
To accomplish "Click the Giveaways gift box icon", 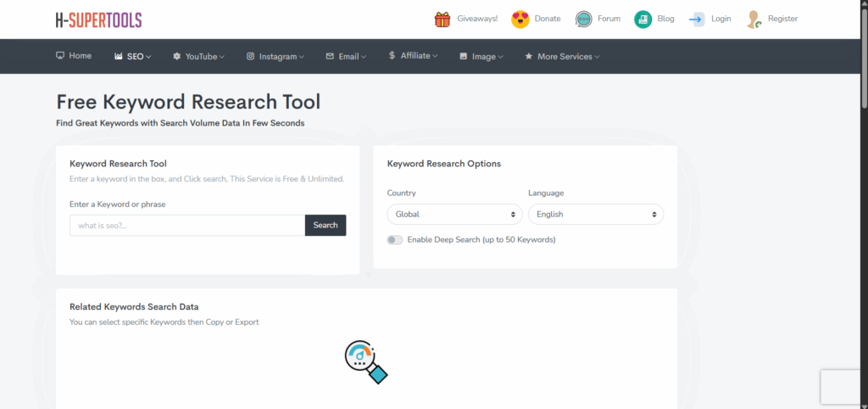I will pyautogui.click(x=442, y=19).
